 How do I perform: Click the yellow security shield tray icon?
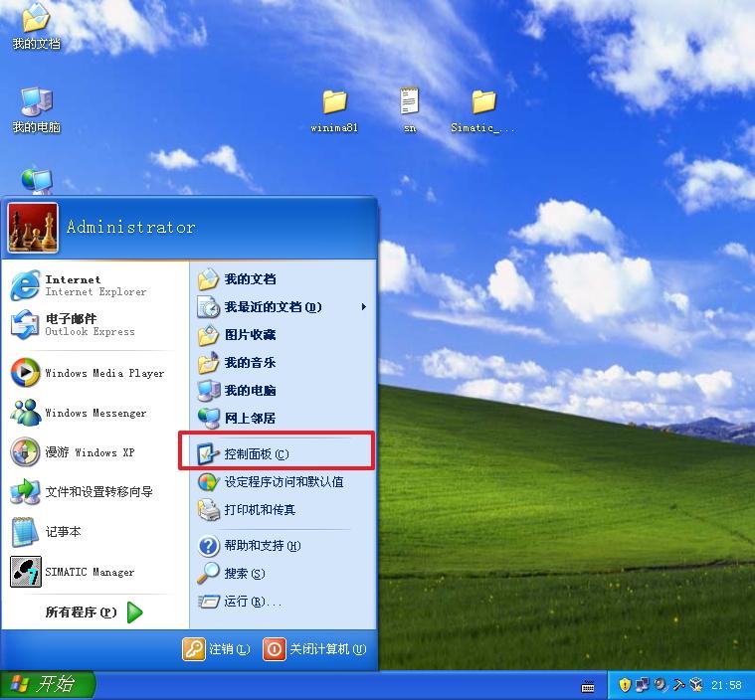pos(625,685)
